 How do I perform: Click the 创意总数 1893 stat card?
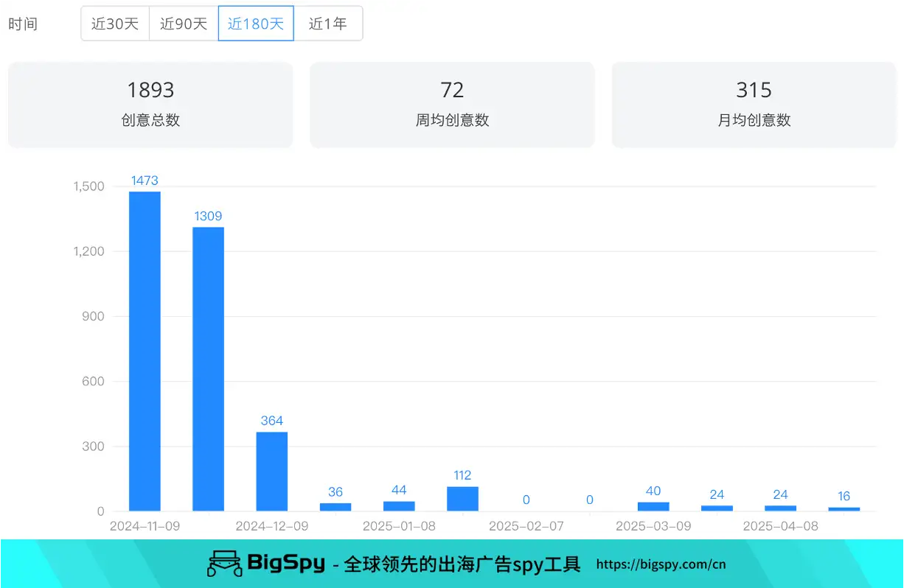click(x=150, y=105)
